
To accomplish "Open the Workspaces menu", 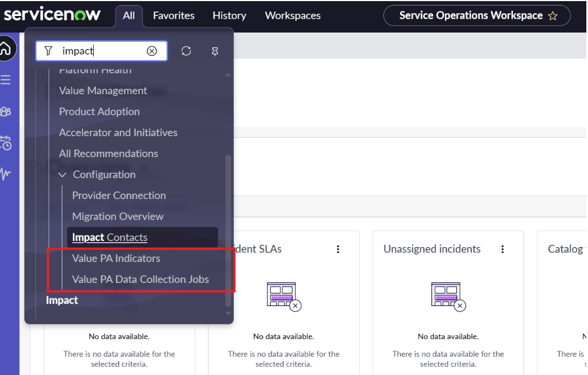I will pyautogui.click(x=292, y=16).
